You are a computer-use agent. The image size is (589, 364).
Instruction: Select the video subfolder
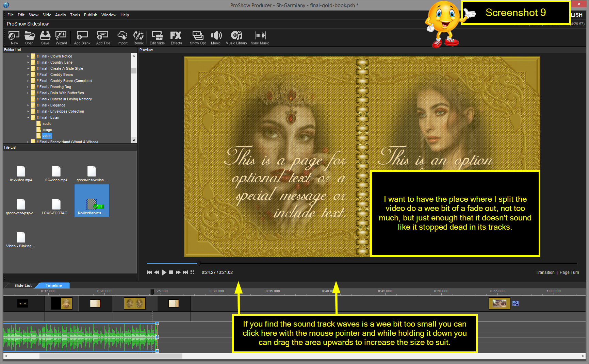47,136
